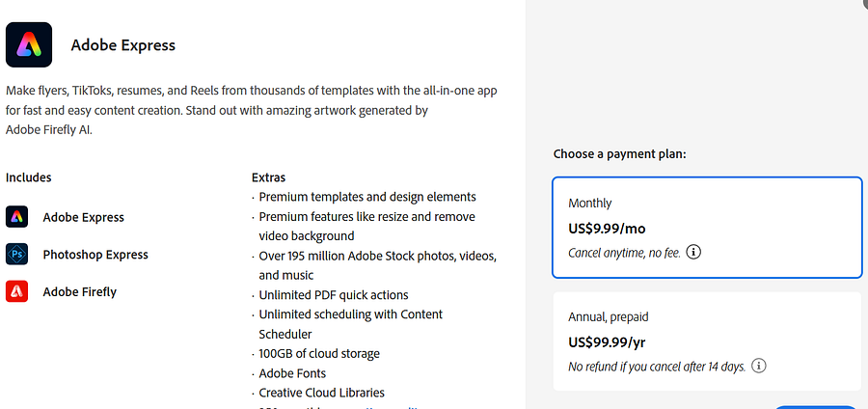
Task: Click the large Adobe Express app logo
Action: 29,44
